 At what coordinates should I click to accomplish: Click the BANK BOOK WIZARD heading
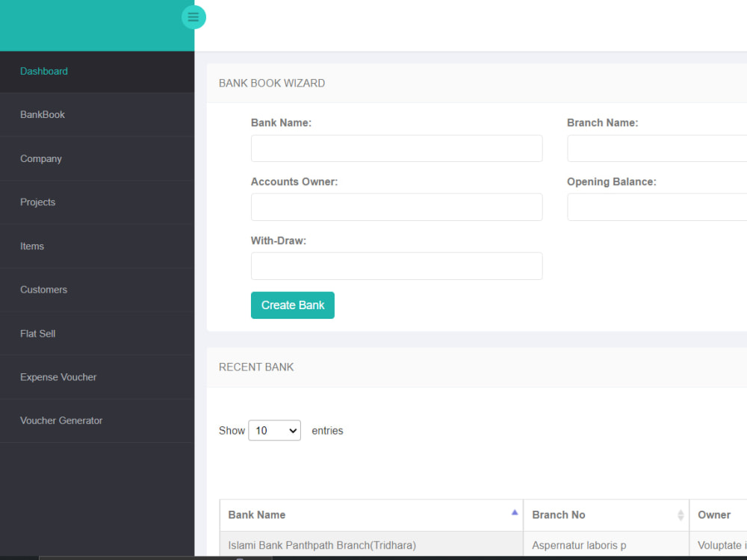[x=272, y=84]
